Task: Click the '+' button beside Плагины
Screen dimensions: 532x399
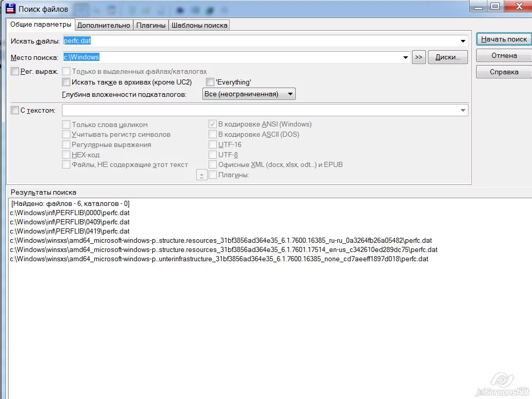Action: 201,175
